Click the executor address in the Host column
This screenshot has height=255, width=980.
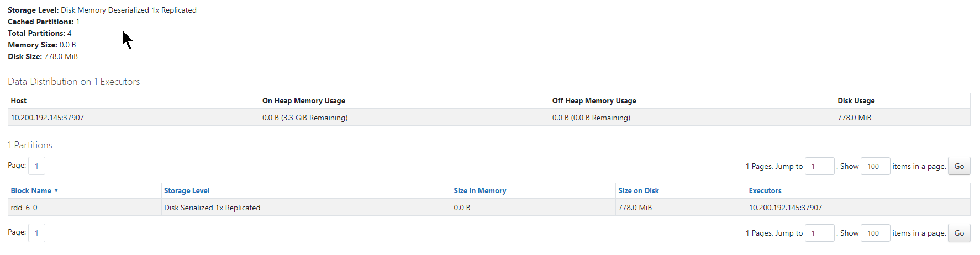click(48, 118)
